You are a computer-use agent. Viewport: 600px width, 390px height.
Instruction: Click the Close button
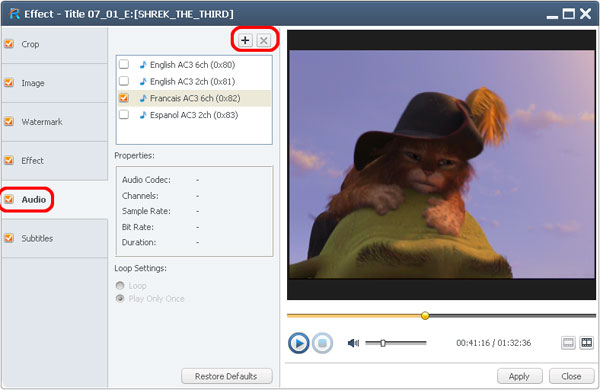571,376
